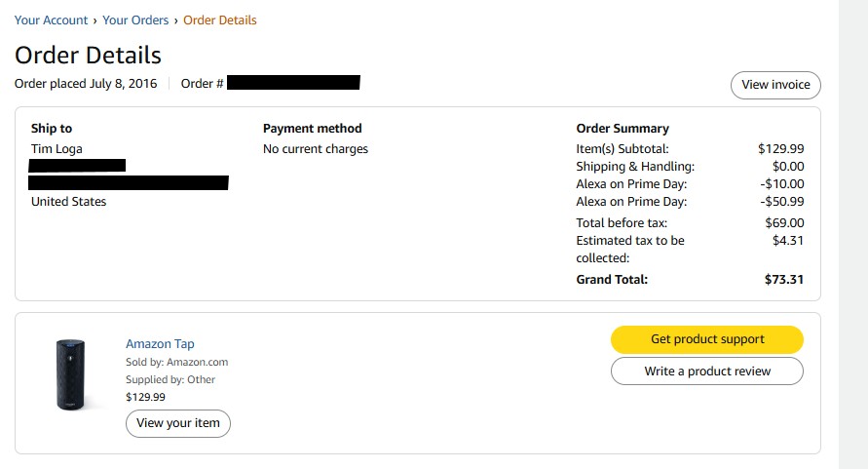Click the Grand Total amount $73.31
Viewport: 868px width, 469px height.
(x=784, y=279)
